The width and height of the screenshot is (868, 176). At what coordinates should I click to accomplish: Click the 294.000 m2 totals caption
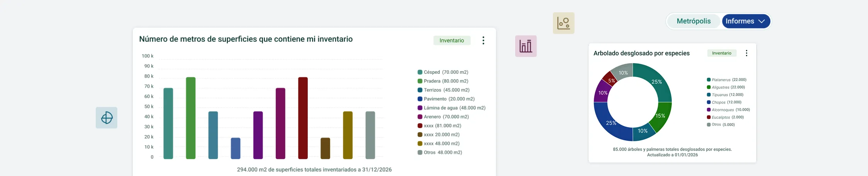[x=314, y=169]
